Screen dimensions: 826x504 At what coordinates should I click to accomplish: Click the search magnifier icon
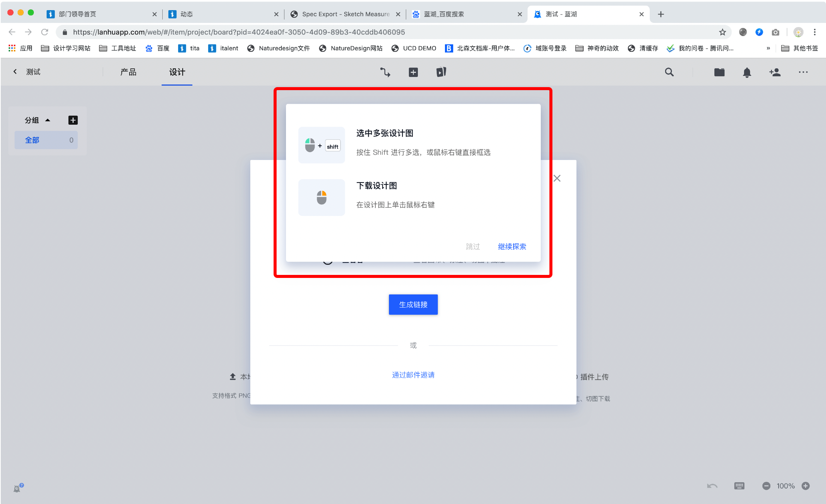[x=669, y=72]
